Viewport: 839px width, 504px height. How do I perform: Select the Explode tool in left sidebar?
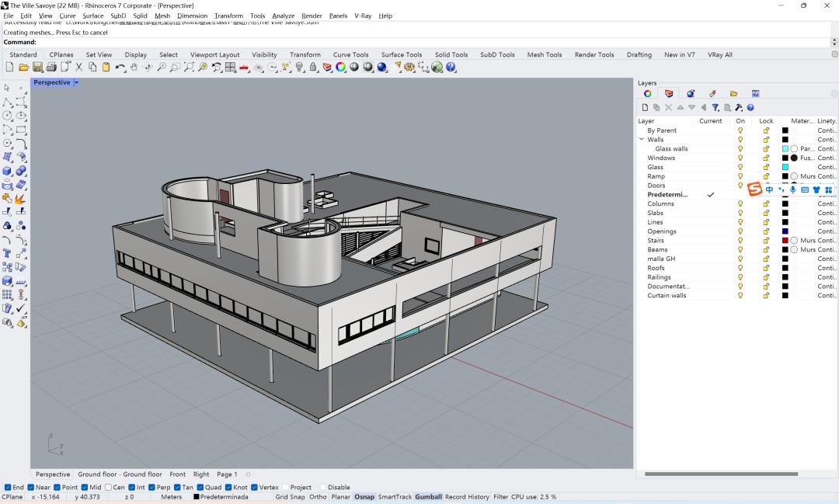coord(21,199)
